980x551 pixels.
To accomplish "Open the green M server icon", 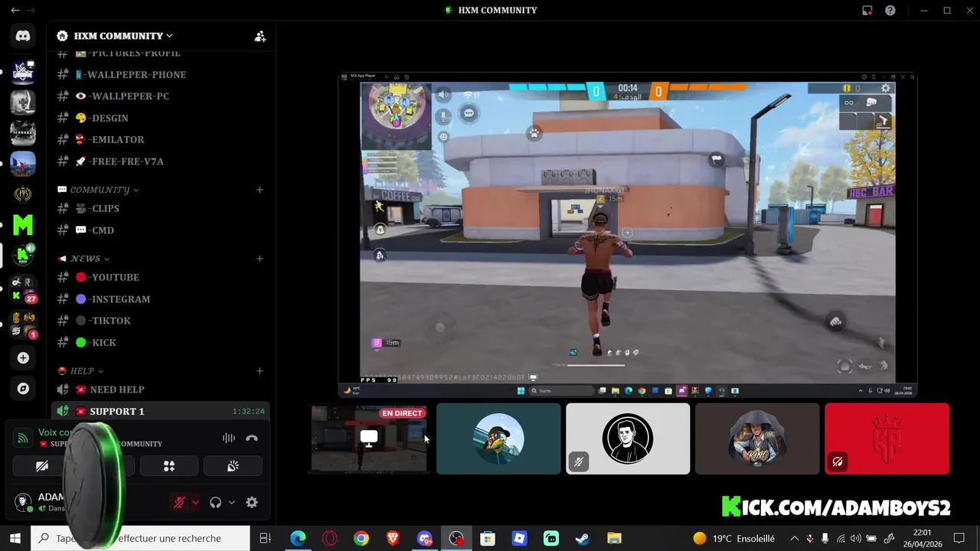I will coord(23,224).
